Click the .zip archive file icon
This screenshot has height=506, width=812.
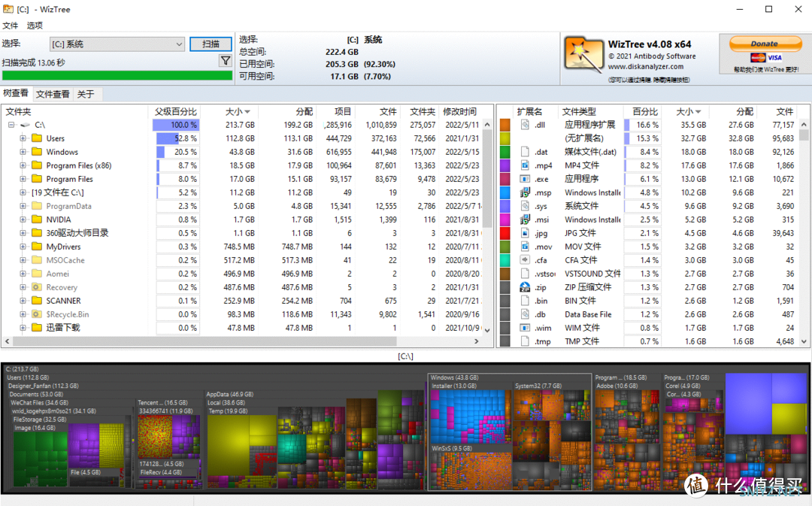tap(525, 287)
